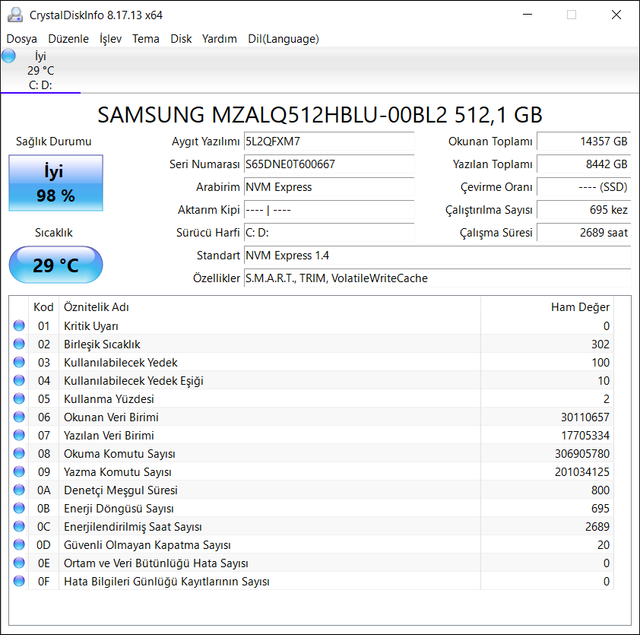Screen dimensions: 640x635
Task: Minimize the CrystalDiskInfo window
Action: (x=527, y=15)
